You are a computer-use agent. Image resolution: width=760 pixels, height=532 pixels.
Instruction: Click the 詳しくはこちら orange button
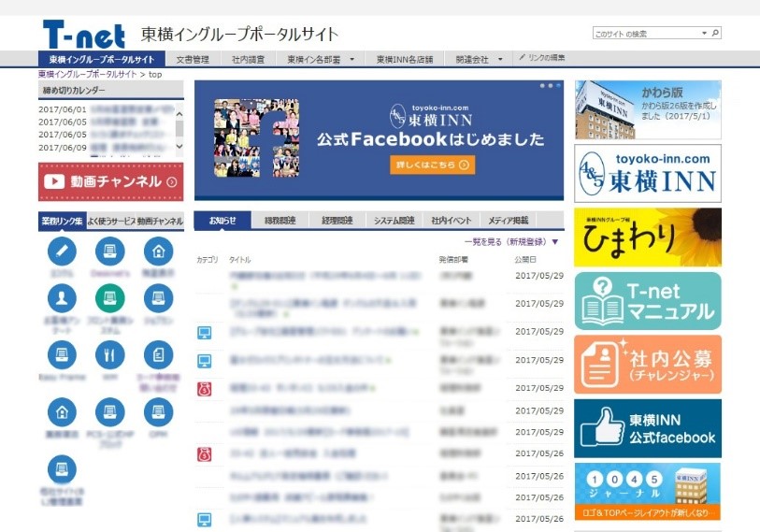(x=432, y=165)
